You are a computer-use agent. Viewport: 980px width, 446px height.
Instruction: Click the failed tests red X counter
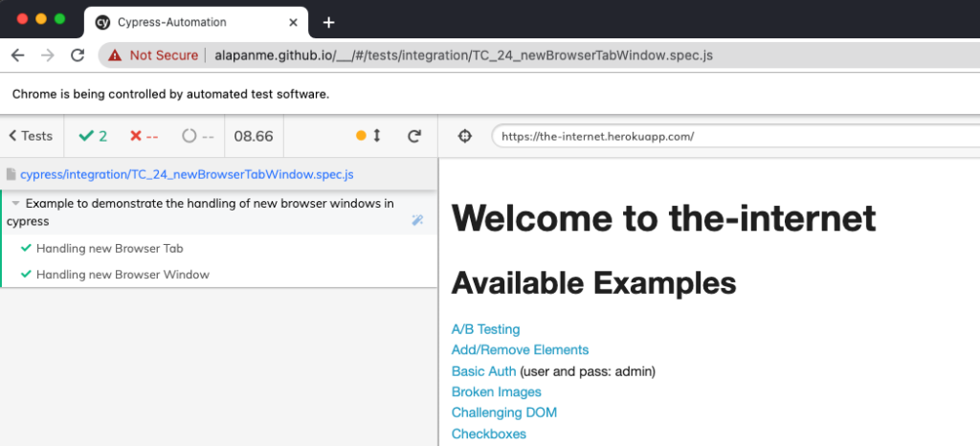tap(144, 136)
